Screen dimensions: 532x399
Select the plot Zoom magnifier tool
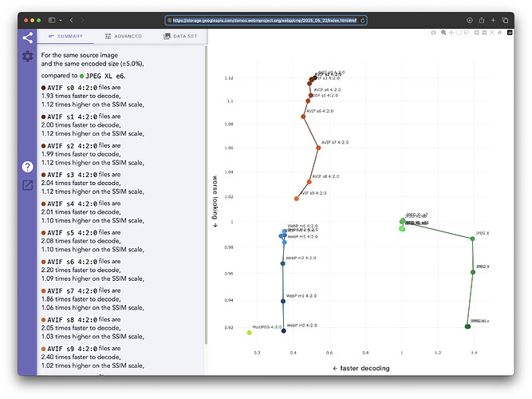[x=443, y=33]
